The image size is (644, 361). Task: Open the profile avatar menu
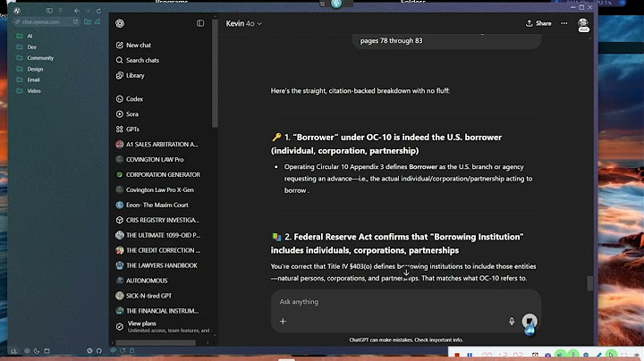coord(583,24)
